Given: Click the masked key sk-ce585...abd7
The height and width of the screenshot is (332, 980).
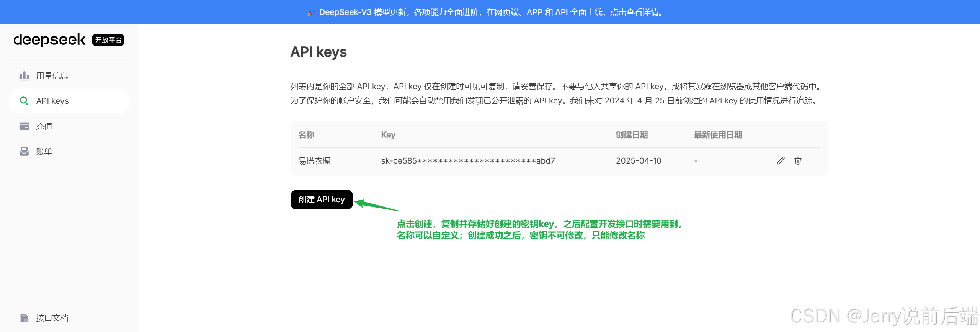Looking at the screenshot, I should (468, 161).
